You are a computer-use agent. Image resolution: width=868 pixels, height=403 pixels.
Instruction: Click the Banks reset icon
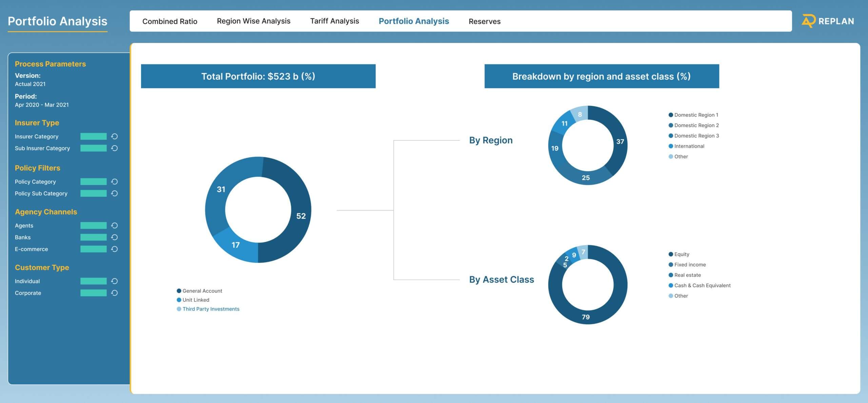(x=115, y=237)
